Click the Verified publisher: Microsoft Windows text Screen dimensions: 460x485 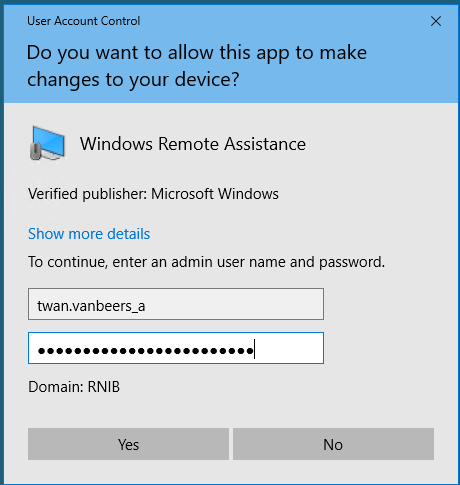153,194
